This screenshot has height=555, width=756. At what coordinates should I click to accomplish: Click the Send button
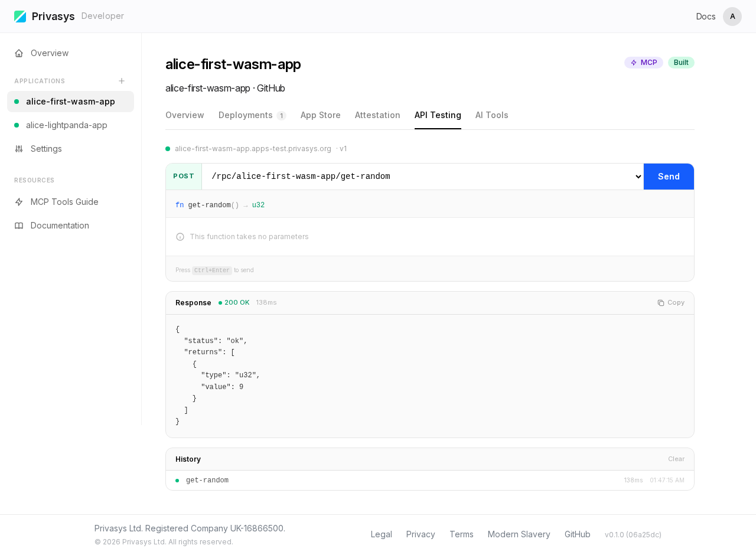(x=669, y=176)
